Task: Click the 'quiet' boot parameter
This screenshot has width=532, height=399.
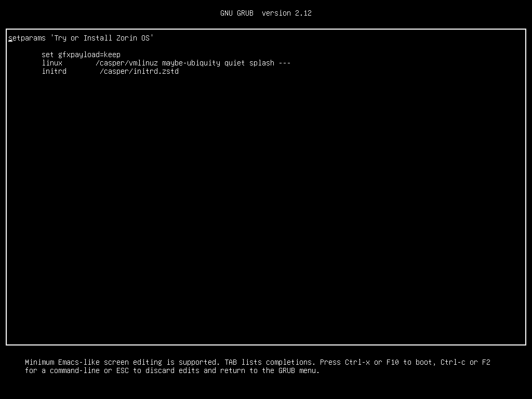Action: [x=234, y=63]
